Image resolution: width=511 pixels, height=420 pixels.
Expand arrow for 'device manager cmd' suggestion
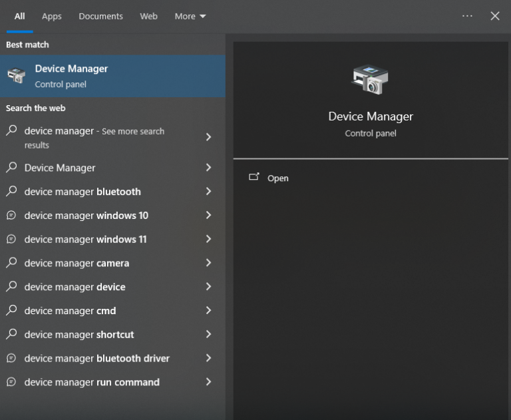point(208,311)
